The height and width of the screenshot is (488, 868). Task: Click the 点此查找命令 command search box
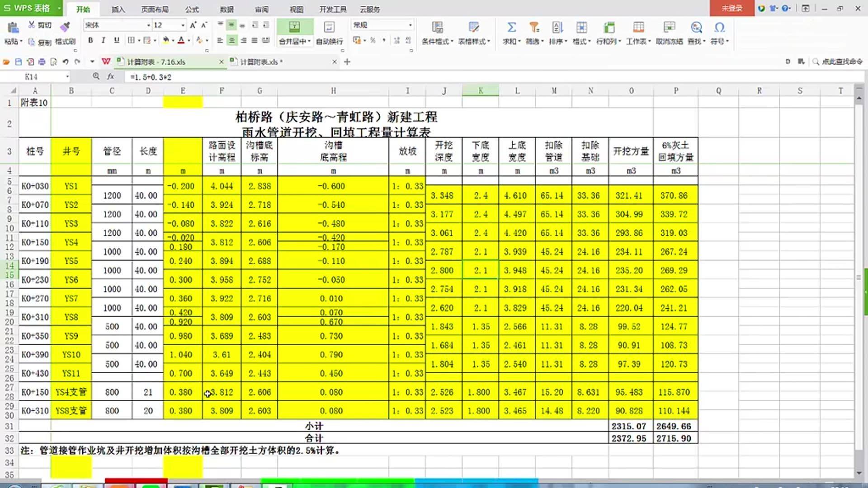[x=837, y=61]
